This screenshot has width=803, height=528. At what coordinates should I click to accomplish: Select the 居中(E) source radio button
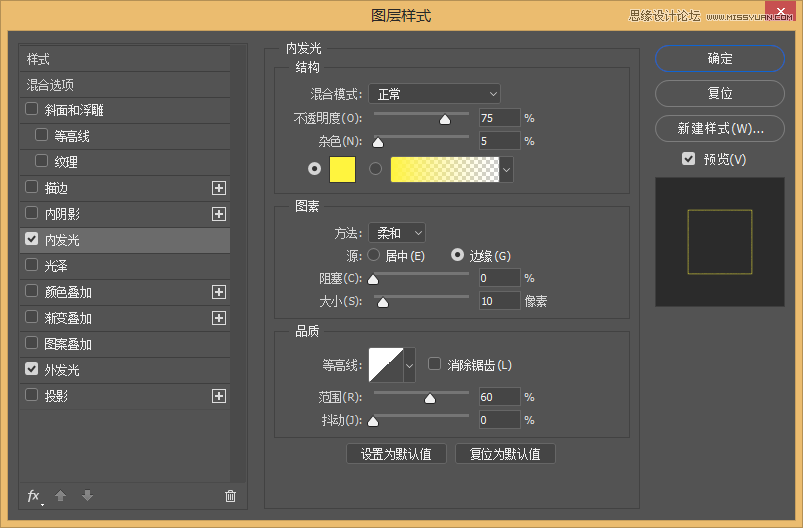[374, 255]
